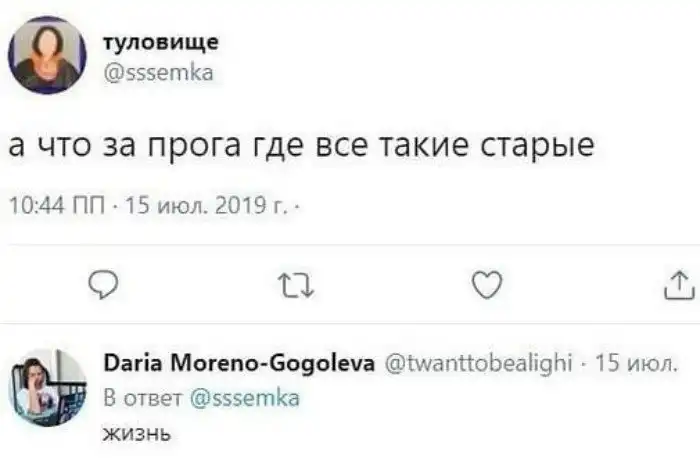The image size is (700, 463).
Task: Click the reply speech bubble icon
Action: click(106, 287)
